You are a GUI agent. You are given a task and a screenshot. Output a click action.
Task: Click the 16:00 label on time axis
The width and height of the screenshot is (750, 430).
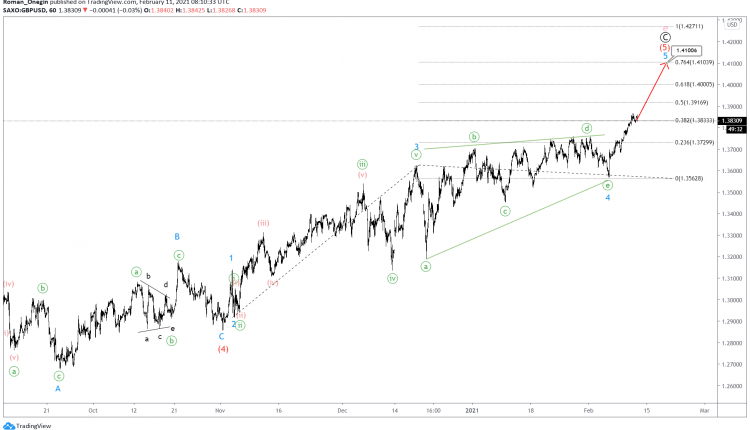(x=433, y=410)
